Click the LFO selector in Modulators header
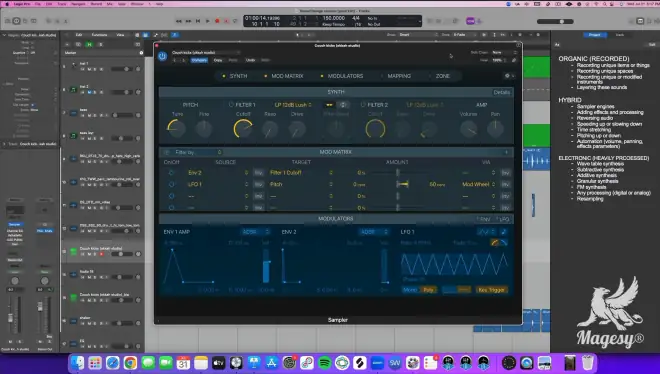Image resolution: width=660 pixels, height=374 pixels. [503, 219]
